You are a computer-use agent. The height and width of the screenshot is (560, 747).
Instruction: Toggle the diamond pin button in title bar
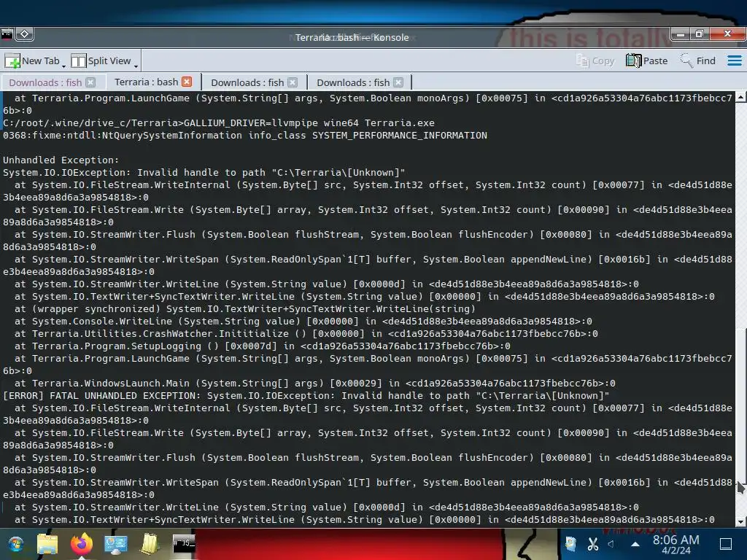point(24,34)
